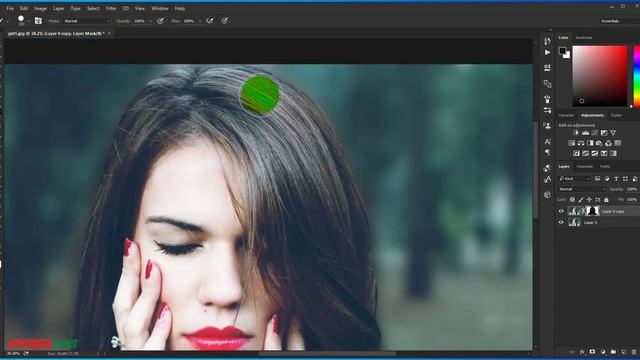Toggle the Brush panel from options bar
The image size is (640, 360).
[38, 20]
